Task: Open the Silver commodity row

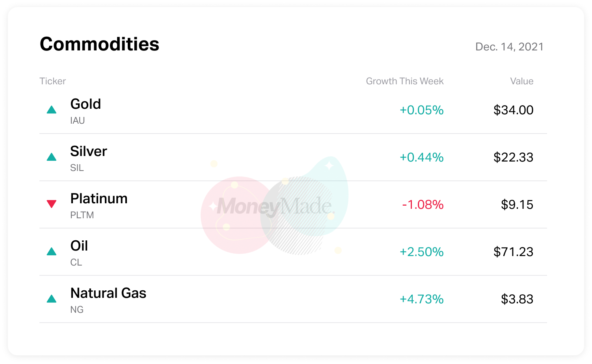Action: (x=293, y=158)
